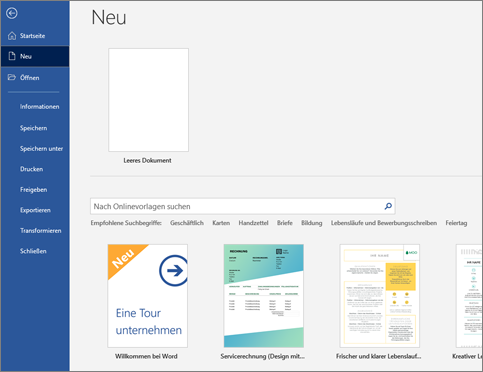Select Neu in the sidebar

35,56
